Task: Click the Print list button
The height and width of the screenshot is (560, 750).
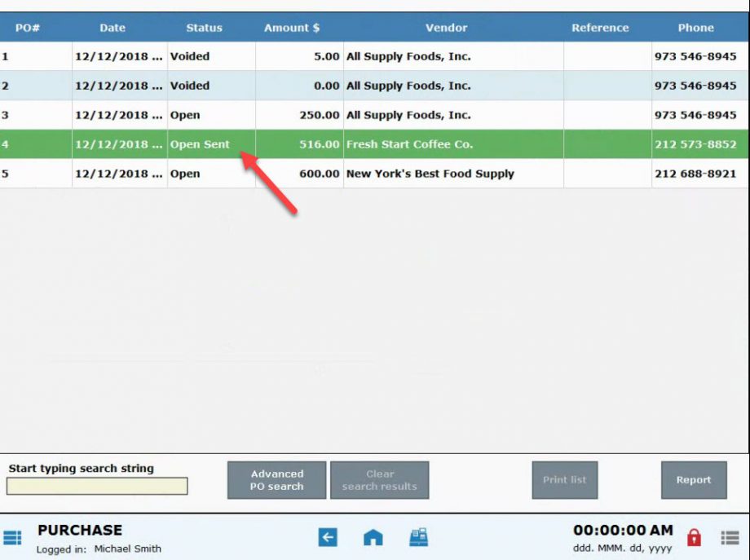Action: coord(565,480)
